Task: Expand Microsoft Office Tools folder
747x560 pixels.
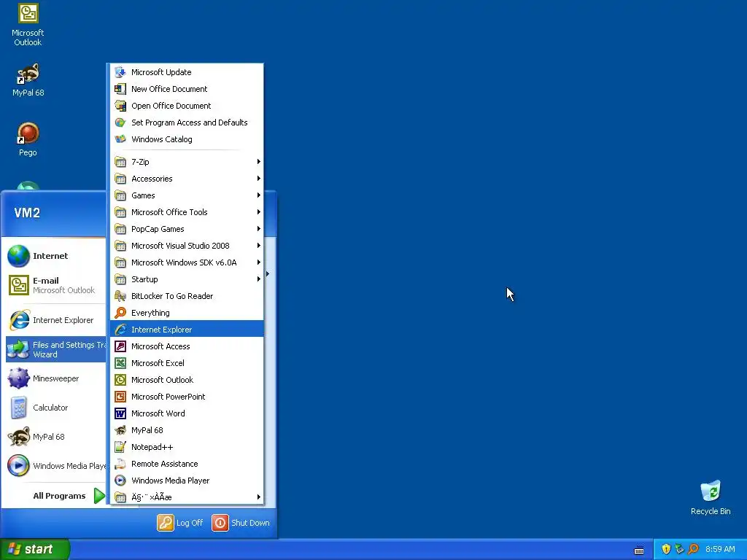Action: tap(187, 212)
